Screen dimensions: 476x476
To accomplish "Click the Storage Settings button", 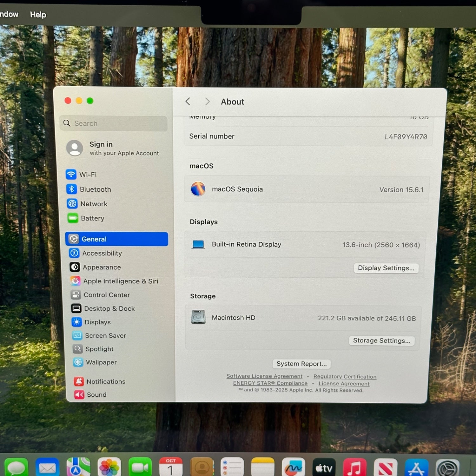I will [x=381, y=341].
